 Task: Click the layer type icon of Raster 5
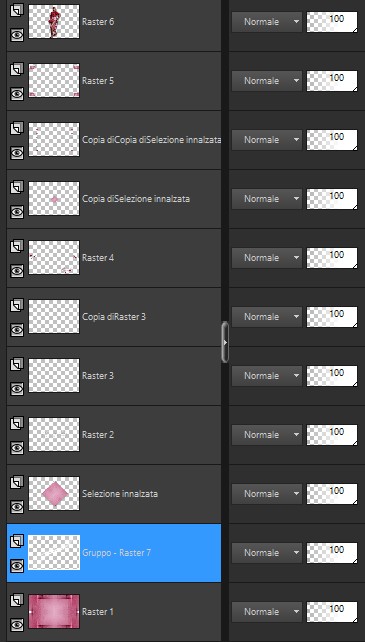tap(16, 69)
